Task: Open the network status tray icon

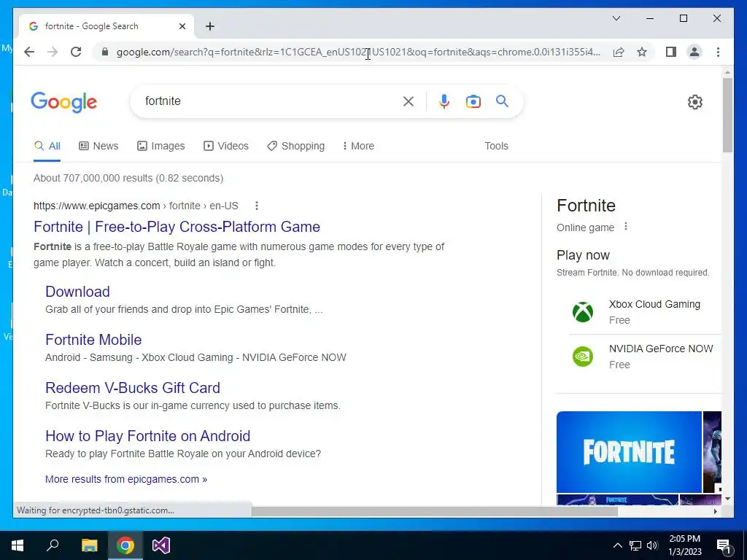Action: 635,545
